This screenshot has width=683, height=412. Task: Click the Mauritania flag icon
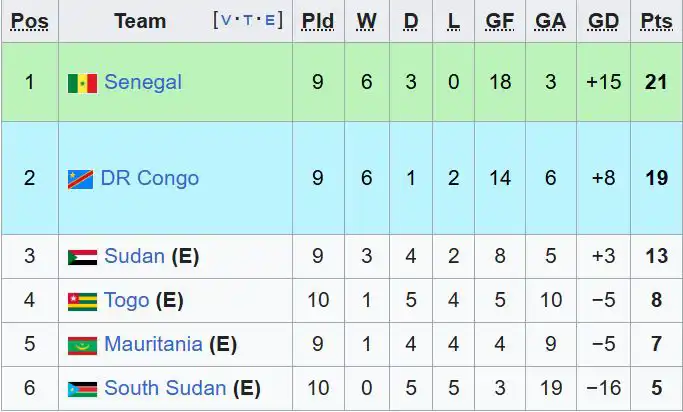pyautogui.click(x=83, y=345)
